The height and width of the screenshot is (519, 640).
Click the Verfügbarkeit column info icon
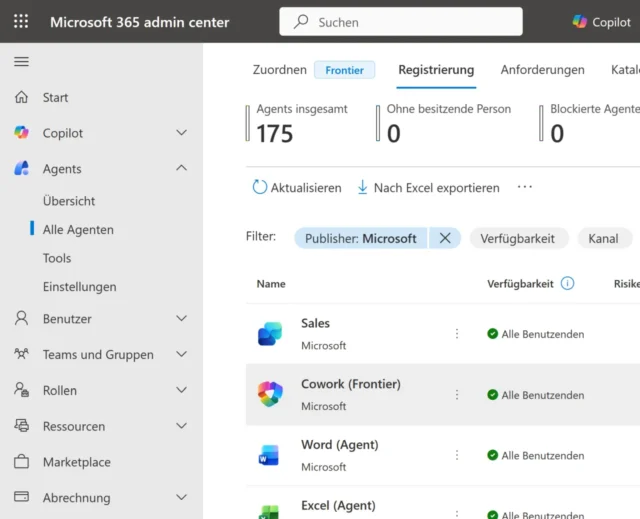click(x=567, y=283)
